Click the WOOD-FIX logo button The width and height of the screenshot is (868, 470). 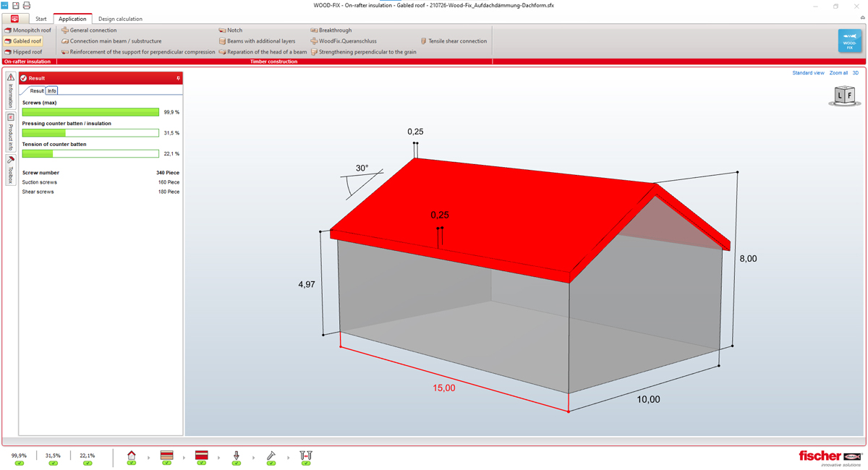point(850,41)
